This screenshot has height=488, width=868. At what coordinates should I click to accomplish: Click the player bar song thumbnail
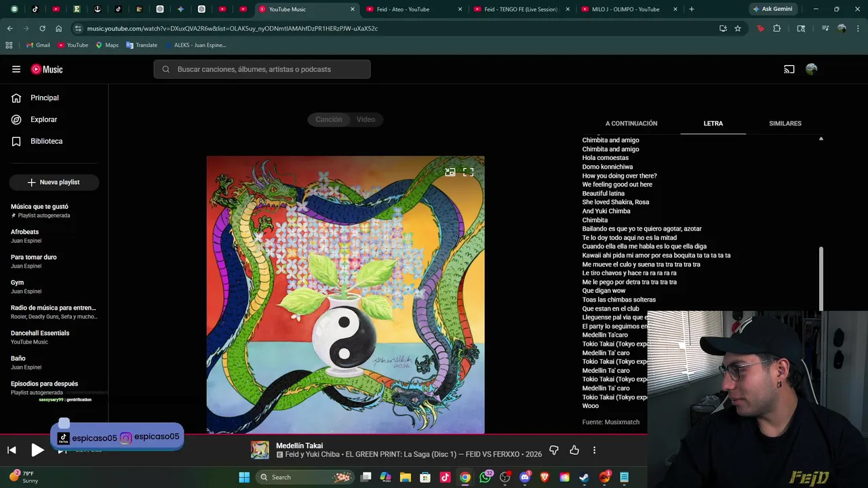pos(260,450)
